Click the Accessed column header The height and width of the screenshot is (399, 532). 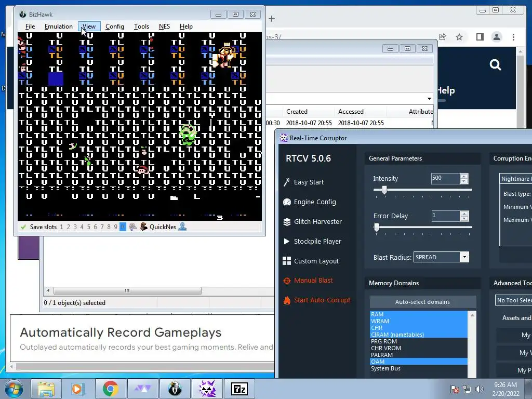click(x=361, y=112)
